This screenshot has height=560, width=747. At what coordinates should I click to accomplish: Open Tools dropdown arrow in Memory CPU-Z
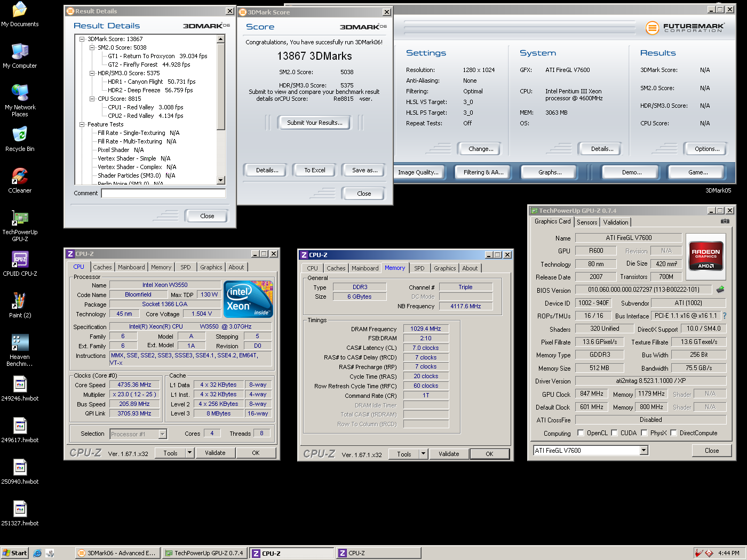[x=423, y=454]
